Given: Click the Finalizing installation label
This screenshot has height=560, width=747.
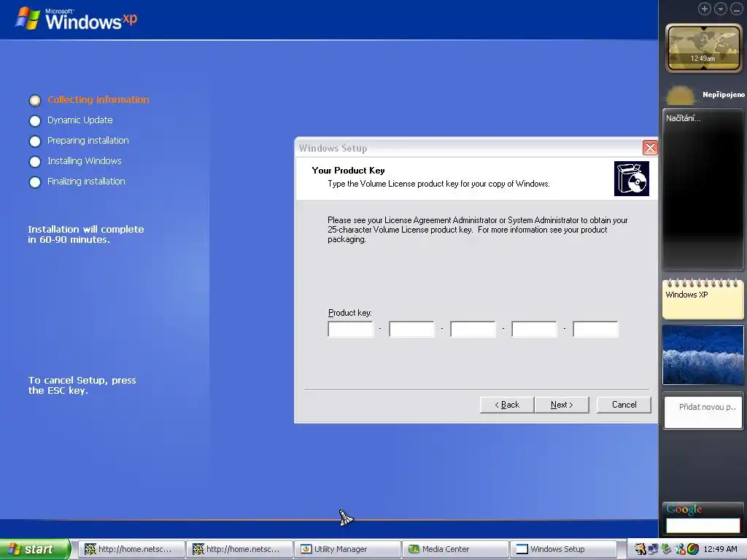Looking at the screenshot, I should [x=86, y=182].
